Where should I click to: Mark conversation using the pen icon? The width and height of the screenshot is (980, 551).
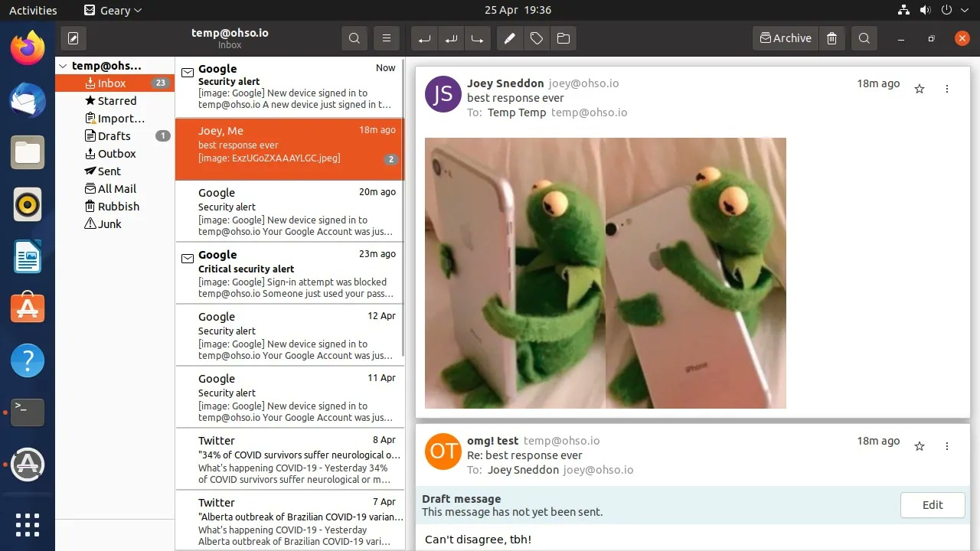[509, 38]
